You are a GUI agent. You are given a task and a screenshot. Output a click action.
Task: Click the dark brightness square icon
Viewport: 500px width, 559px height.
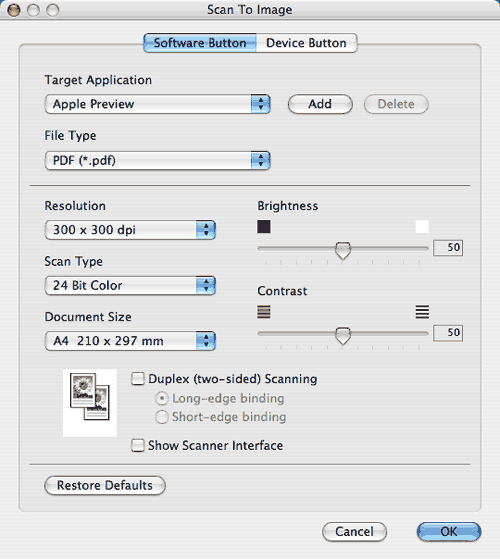(x=264, y=226)
